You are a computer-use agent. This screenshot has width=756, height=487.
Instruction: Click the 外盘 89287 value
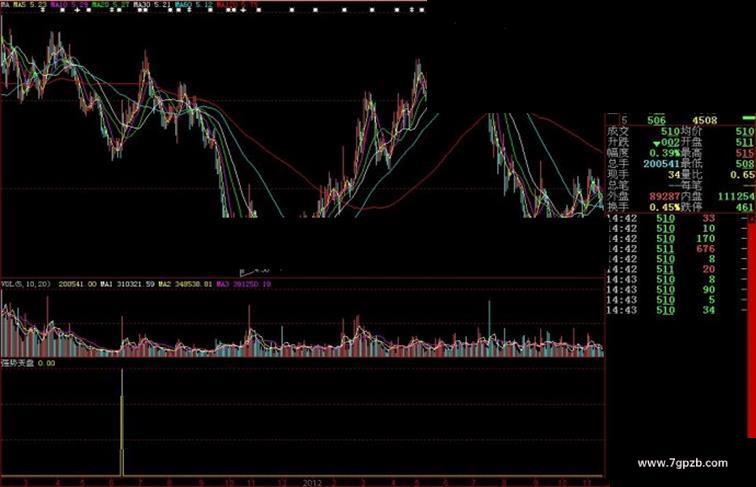coord(664,196)
